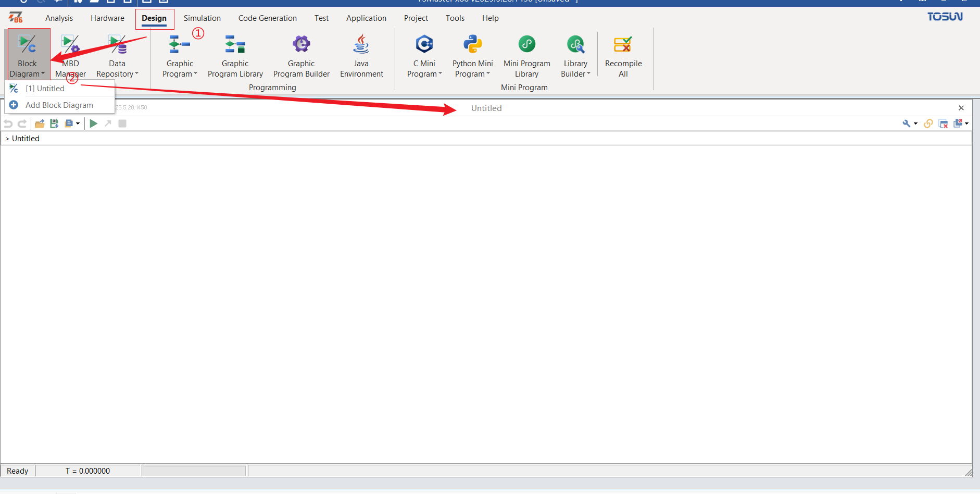Viewport: 980px width, 494px height.
Task: Click the green Run play icon
Action: 93,123
